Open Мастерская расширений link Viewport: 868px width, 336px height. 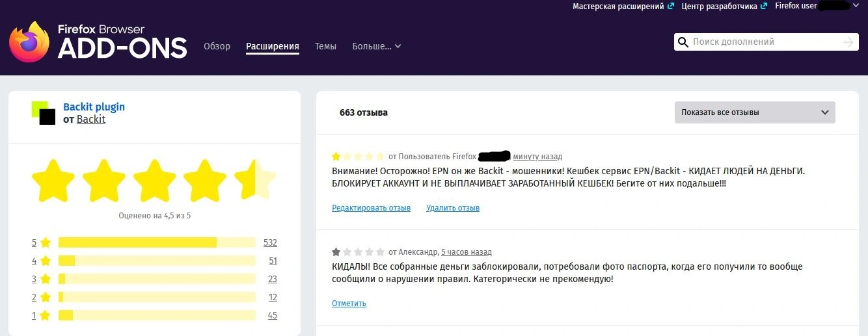coord(618,6)
